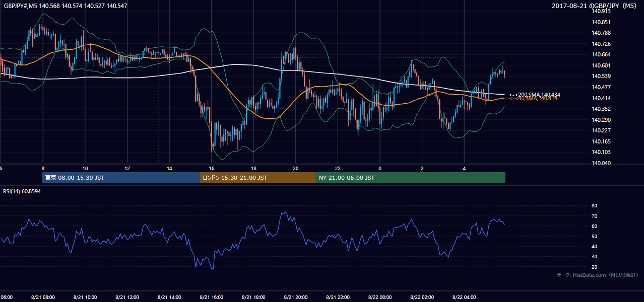Click bottom time label 8/21 18:00
Screen dimensions: 644x302
(x=253, y=297)
